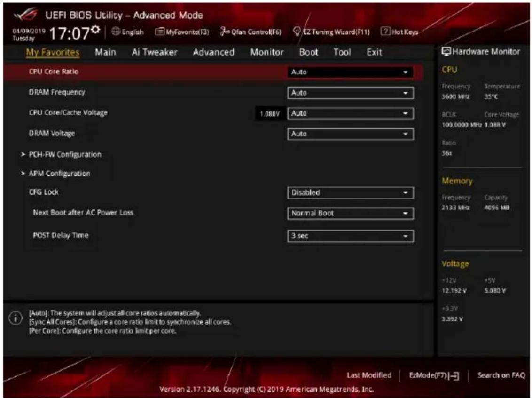The height and width of the screenshot is (398, 532).
Task: Open the CPU Core/Cache Voltage dropdown
Action: tap(350, 113)
